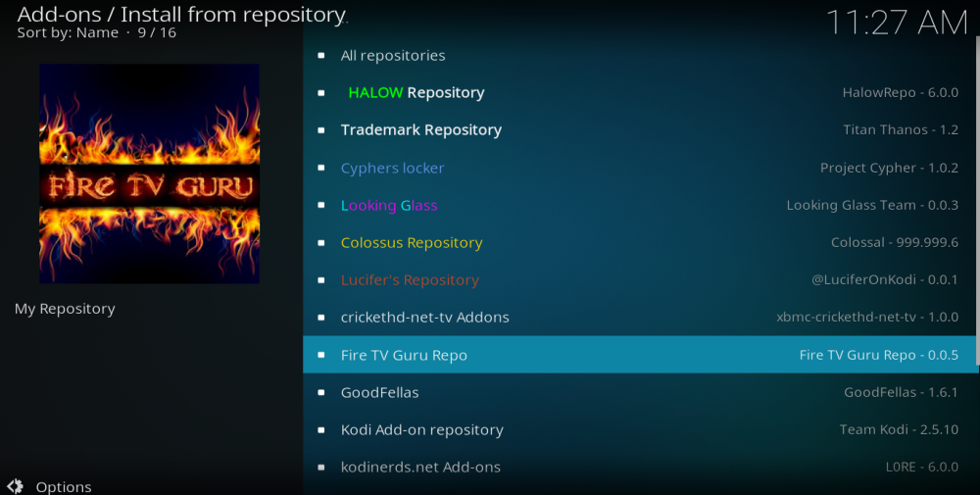The image size is (980, 495).
Task: Open Looking Glass repository
Action: click(x=389, y=206)
